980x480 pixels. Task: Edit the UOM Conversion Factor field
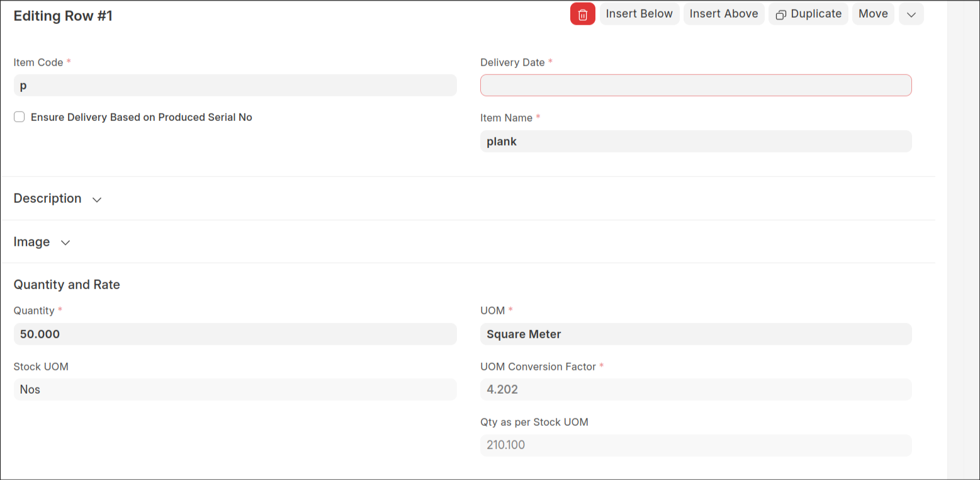tap(696, 389)
